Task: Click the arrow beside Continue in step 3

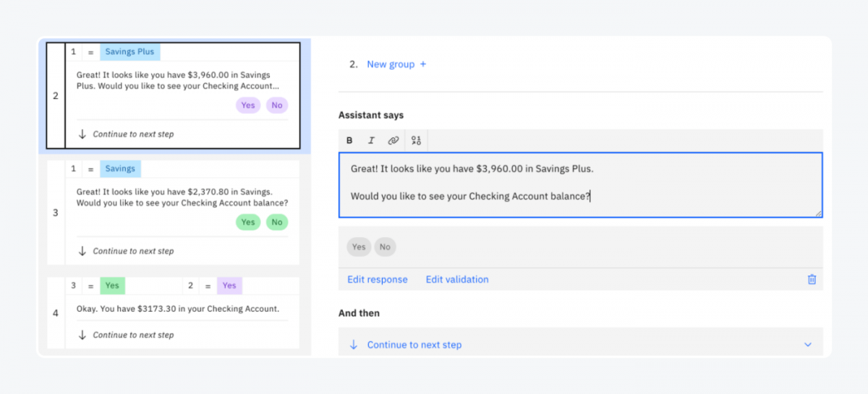Action: coord(82,251)
